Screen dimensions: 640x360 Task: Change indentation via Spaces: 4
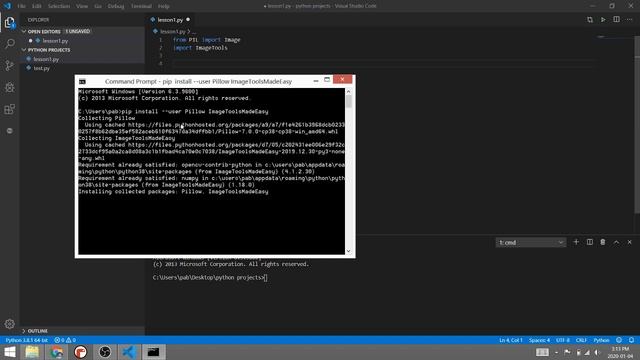click(x=539, y=340)
